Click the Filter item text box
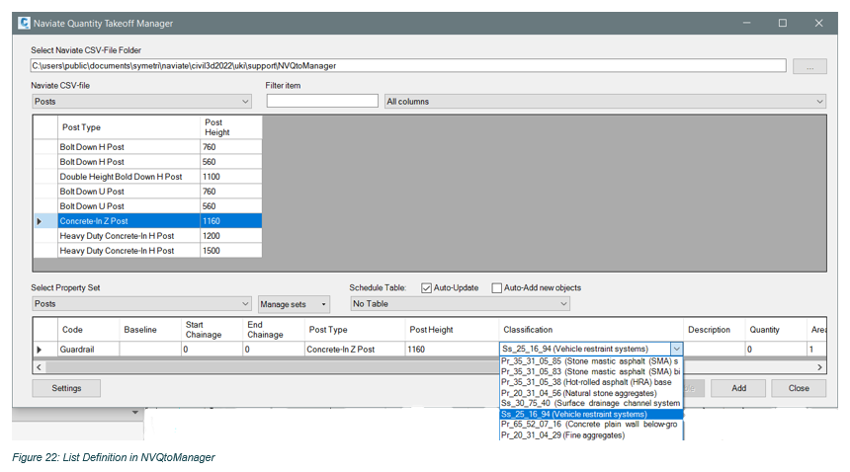The image size is (850, 472). (x=322, y=101)
